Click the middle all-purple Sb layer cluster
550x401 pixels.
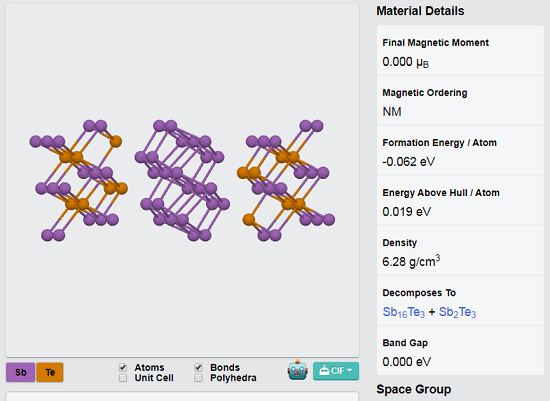point(182,181)
